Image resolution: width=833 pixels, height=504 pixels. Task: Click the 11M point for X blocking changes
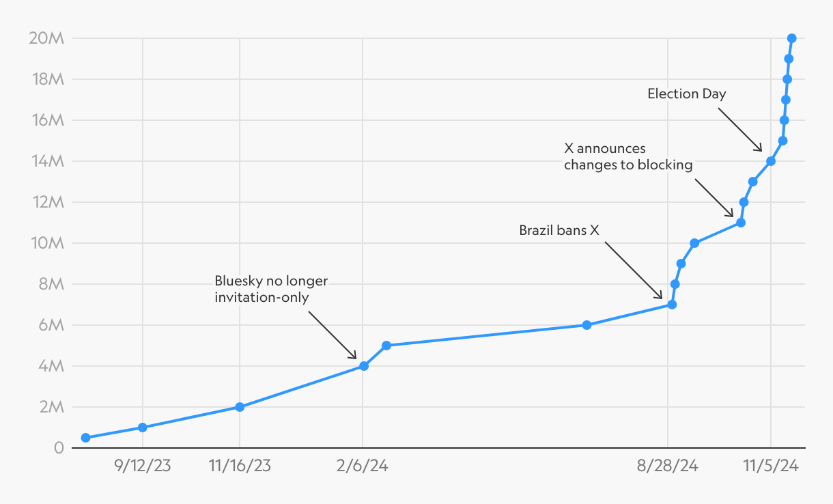[x=741, y=223]
